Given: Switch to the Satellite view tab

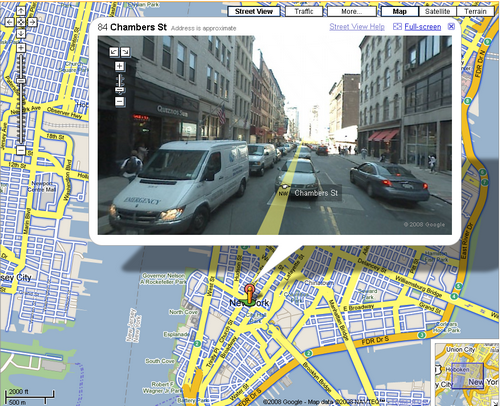Looking at the screenshot, I should 437,11.
